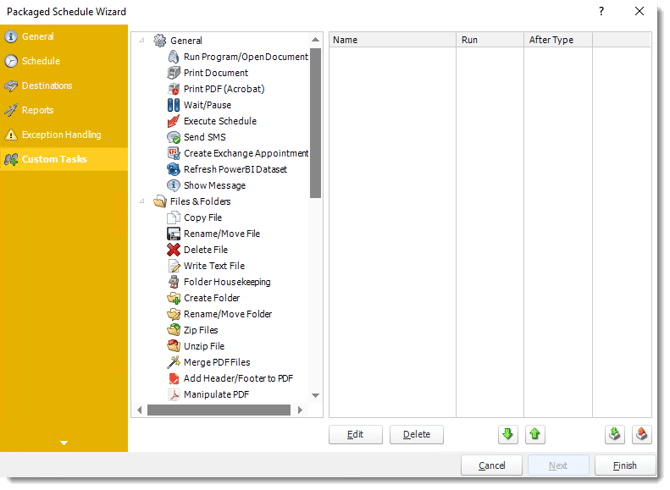Click the Run Program/Open Document icon
670x490 pixels.
[173, 57]
